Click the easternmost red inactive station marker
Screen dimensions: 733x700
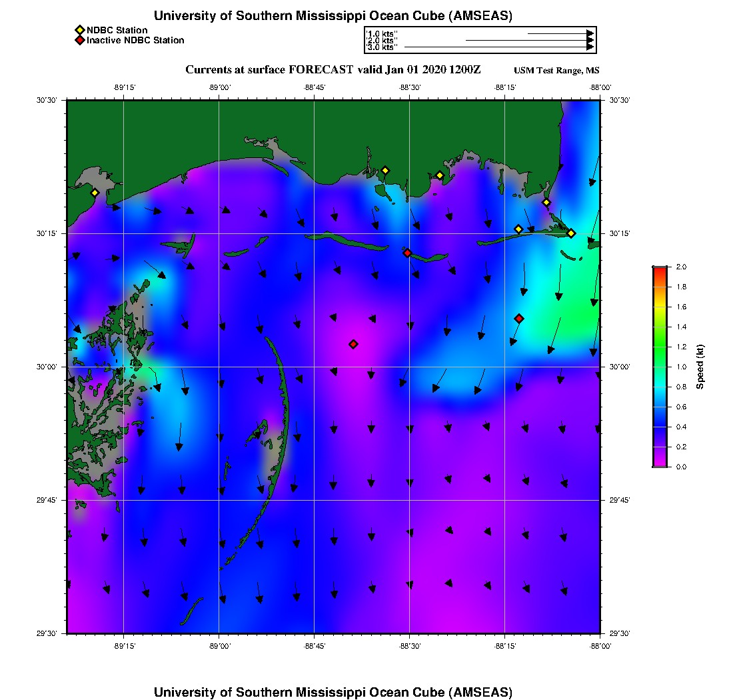[x=519, y=319]
